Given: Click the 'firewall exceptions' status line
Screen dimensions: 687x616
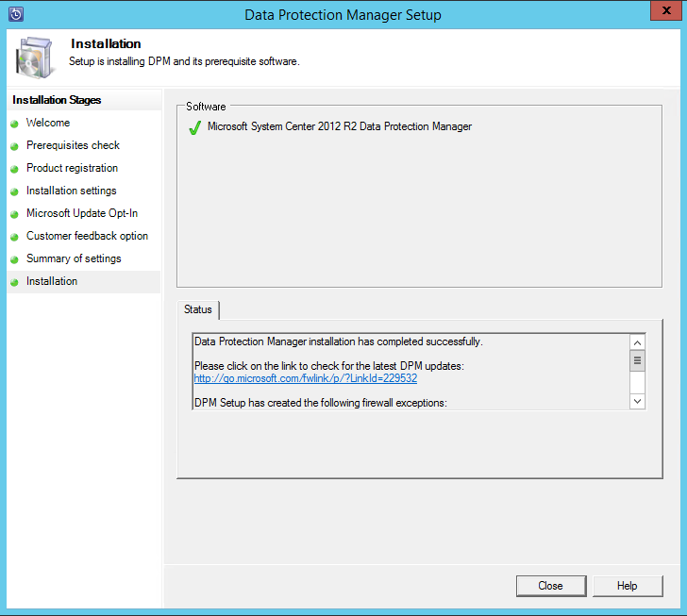Looking at the screenshot, I should pyautogui.click(x=321, y=403).
